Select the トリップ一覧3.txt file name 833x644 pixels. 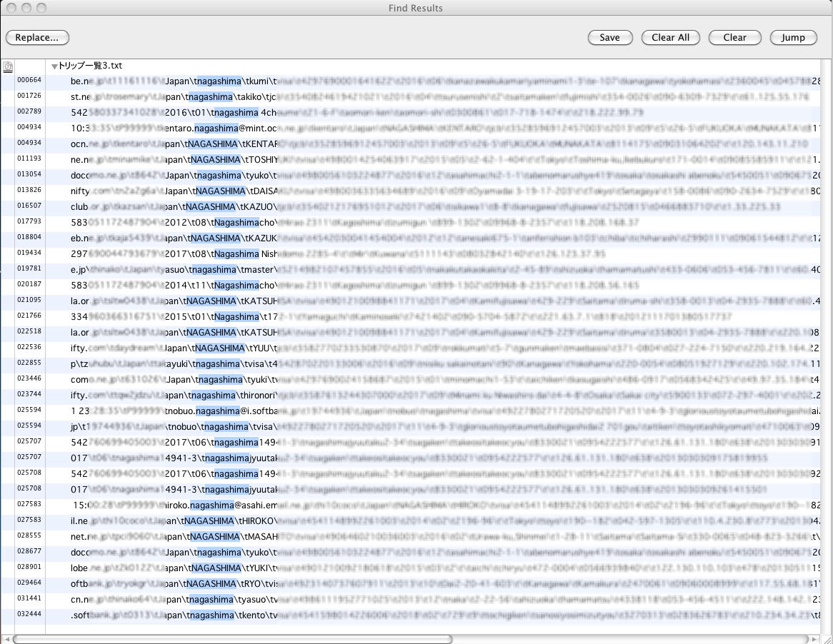[x=90, y=66]
